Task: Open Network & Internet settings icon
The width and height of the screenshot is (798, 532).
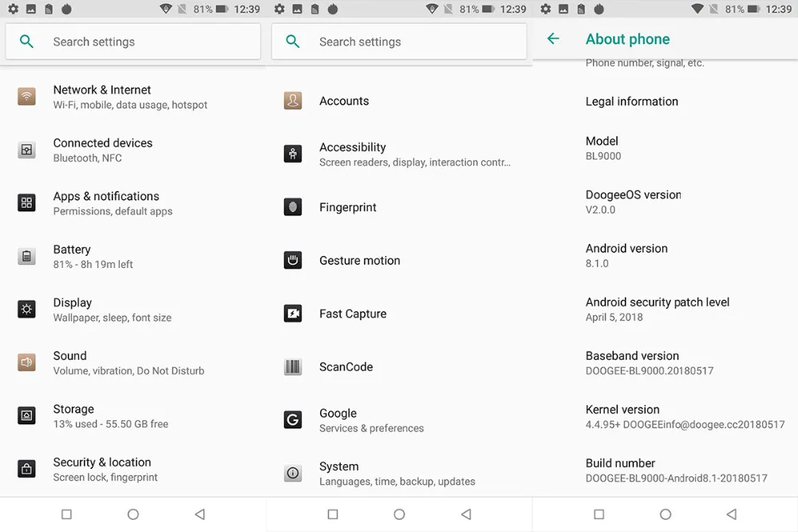Action: (26, 97)
